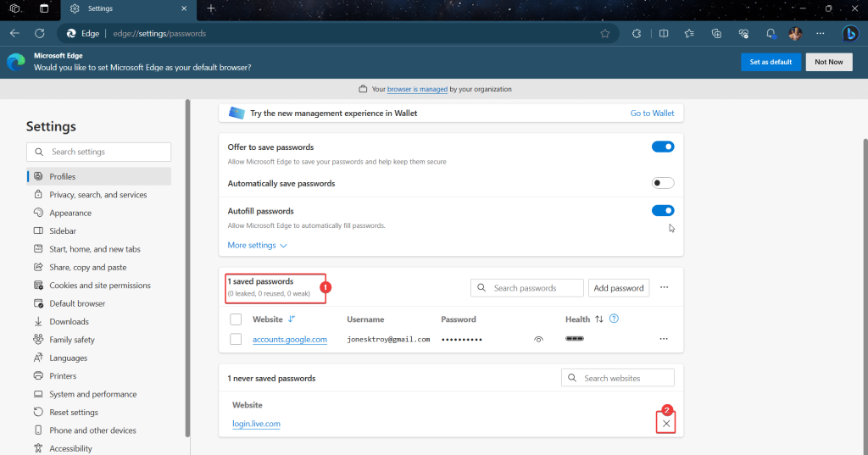Viewport: 868px width, 455px height.
Task: Refresh the settings page
Action: click(39, 33)
